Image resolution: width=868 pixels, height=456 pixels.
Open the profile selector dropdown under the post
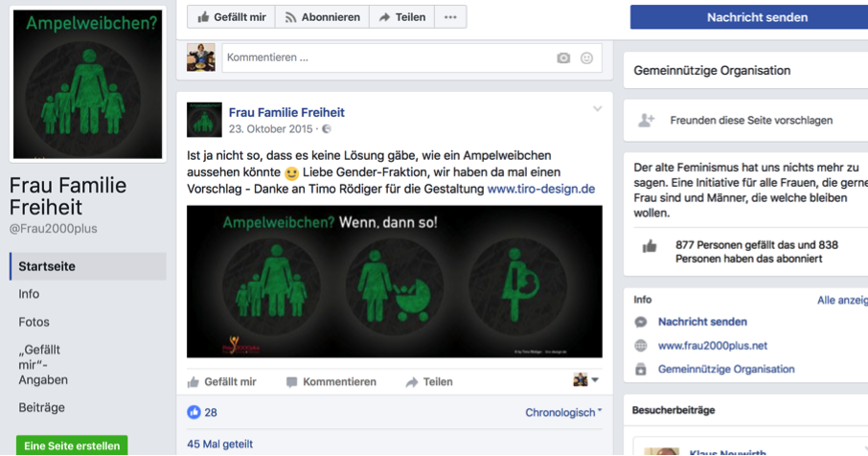tap(585, 379)
